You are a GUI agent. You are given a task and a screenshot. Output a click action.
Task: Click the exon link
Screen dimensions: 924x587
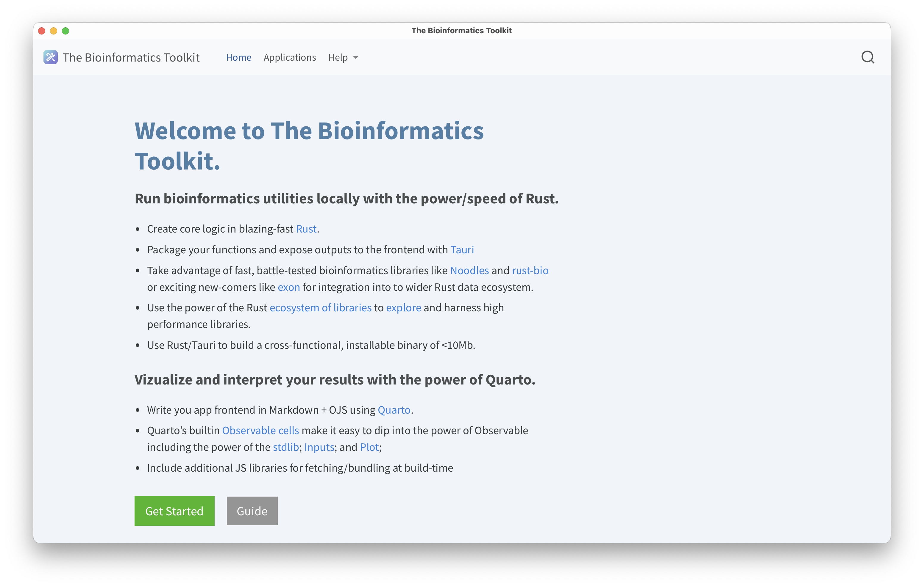[288, 287]
